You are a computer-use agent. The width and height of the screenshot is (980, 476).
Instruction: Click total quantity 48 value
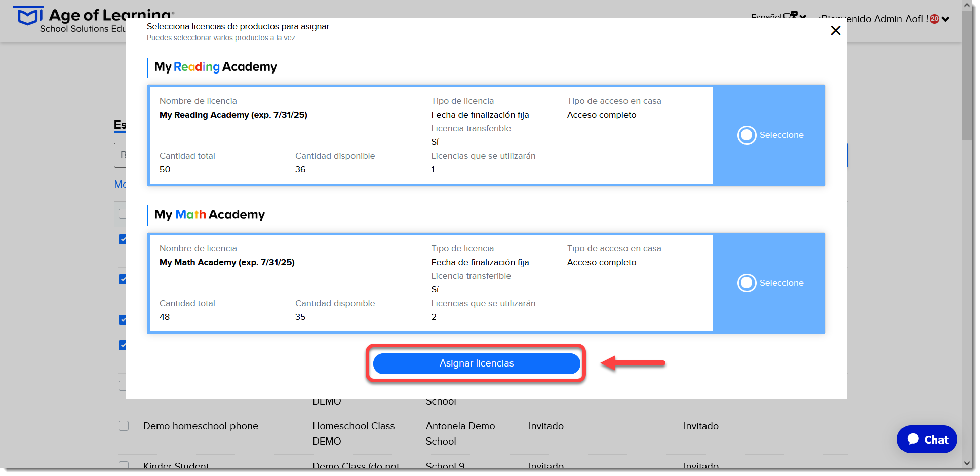pyautogui.click(x=165, y=317)
